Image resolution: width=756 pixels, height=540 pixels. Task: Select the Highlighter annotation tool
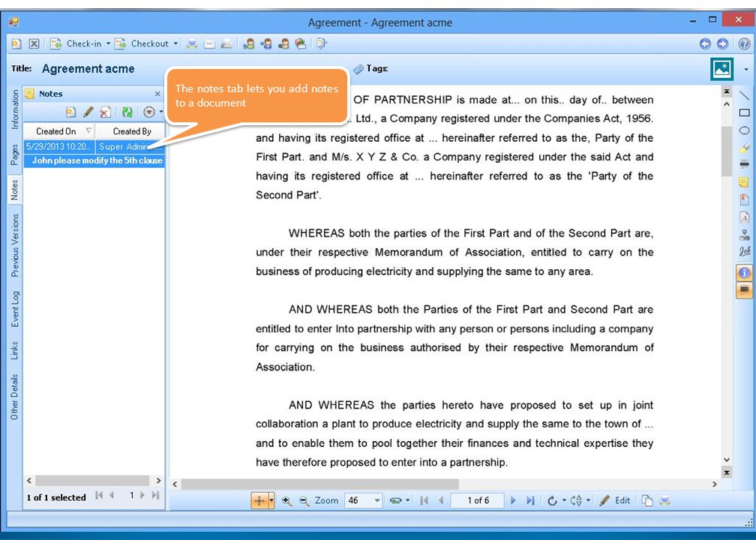(x=745, y=148)
